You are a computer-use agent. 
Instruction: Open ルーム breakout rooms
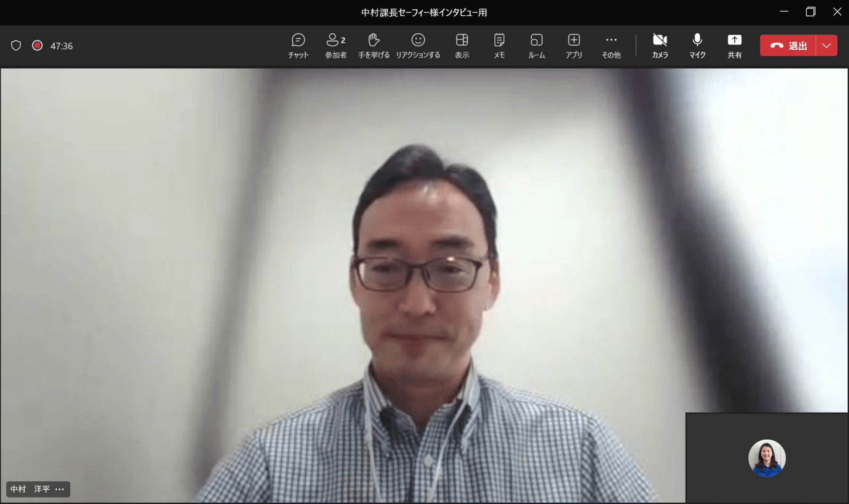pos(536,46)
